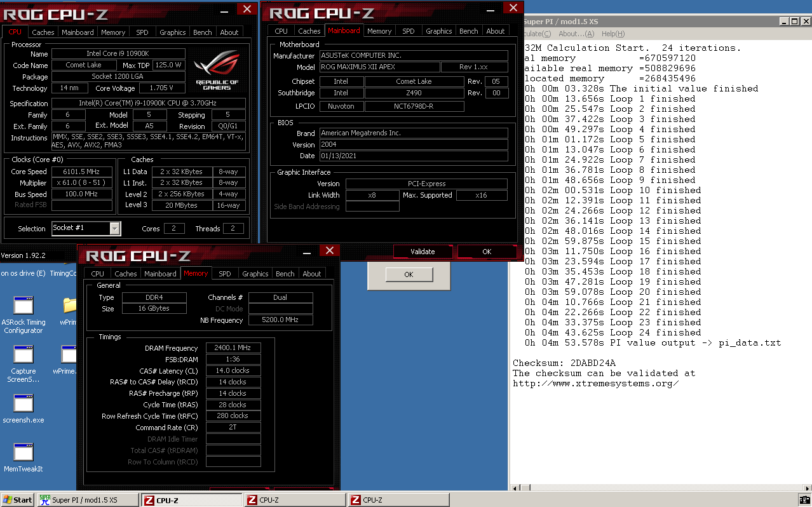Viewport: 812px width, 507px height.
Task: Switch to CPU tab in the Mainboard window
Action: click(x=281, y=31)
